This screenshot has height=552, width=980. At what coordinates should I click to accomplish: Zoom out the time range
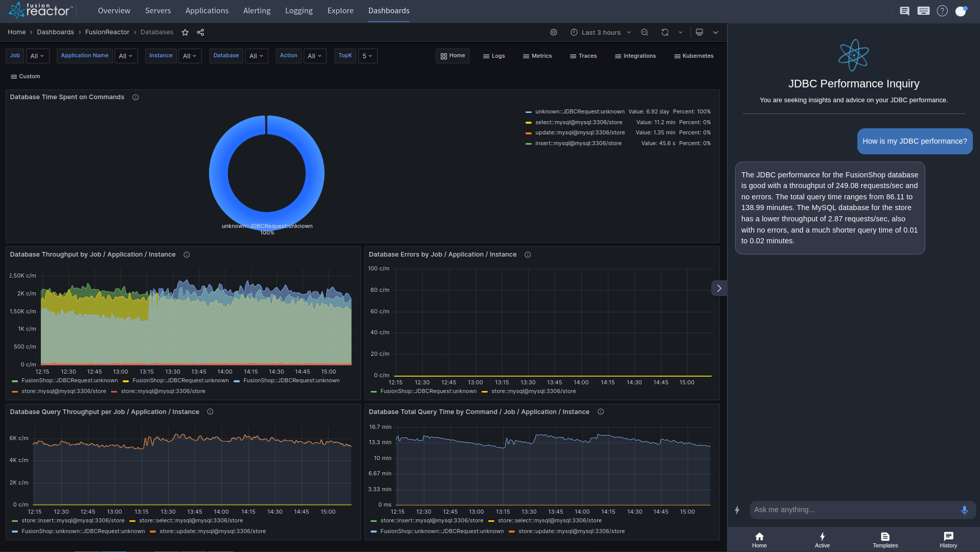point(645,32)
